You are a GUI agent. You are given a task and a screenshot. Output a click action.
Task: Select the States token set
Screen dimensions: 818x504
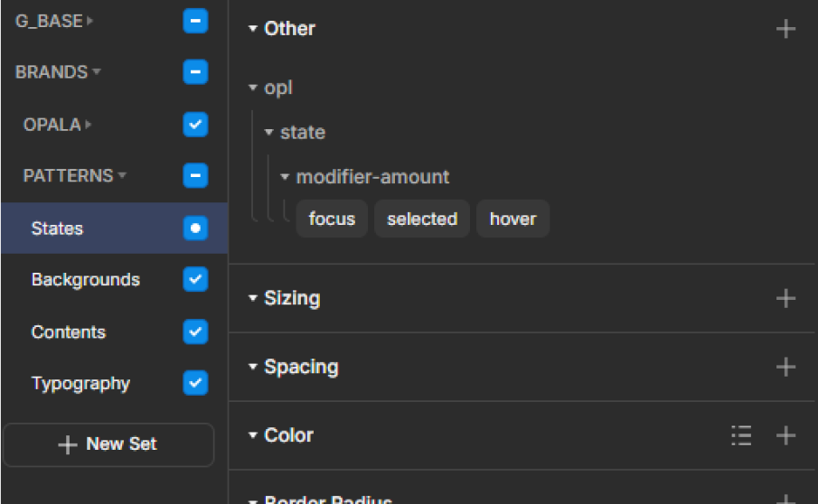pos(58,229)
